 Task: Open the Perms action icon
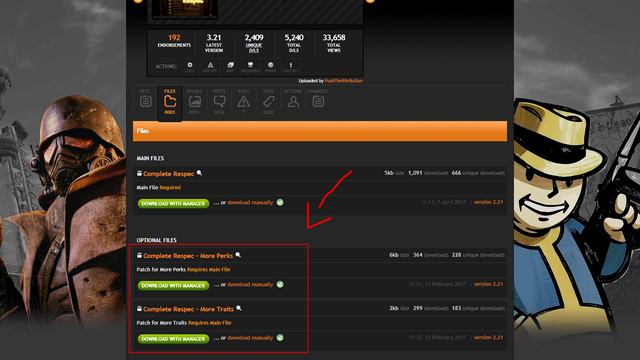[270, 67]
